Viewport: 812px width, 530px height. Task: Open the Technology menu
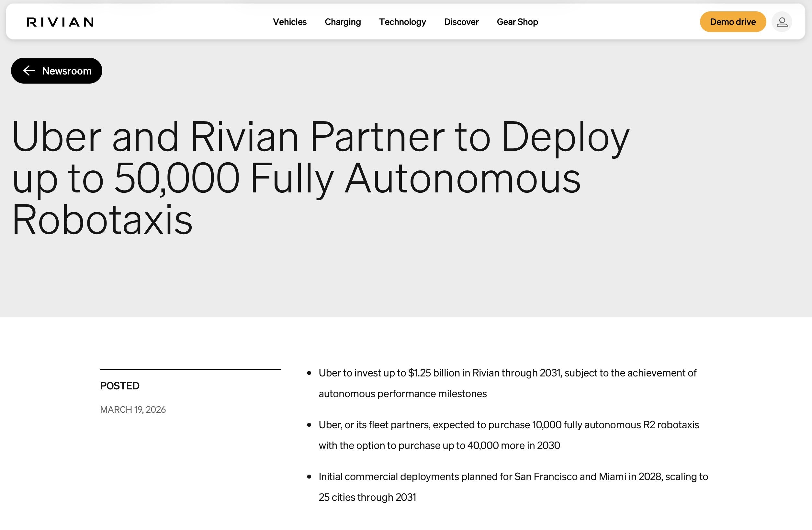(402, 22)
